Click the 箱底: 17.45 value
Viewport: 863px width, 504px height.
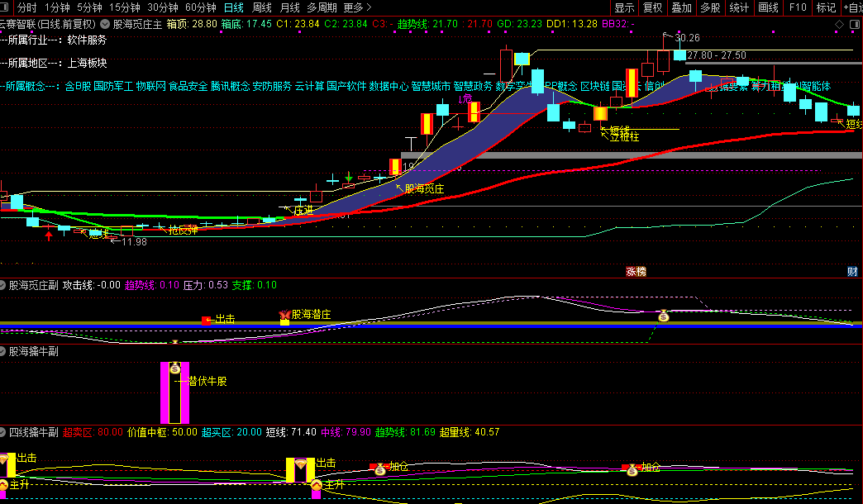(x=246, y=24)
